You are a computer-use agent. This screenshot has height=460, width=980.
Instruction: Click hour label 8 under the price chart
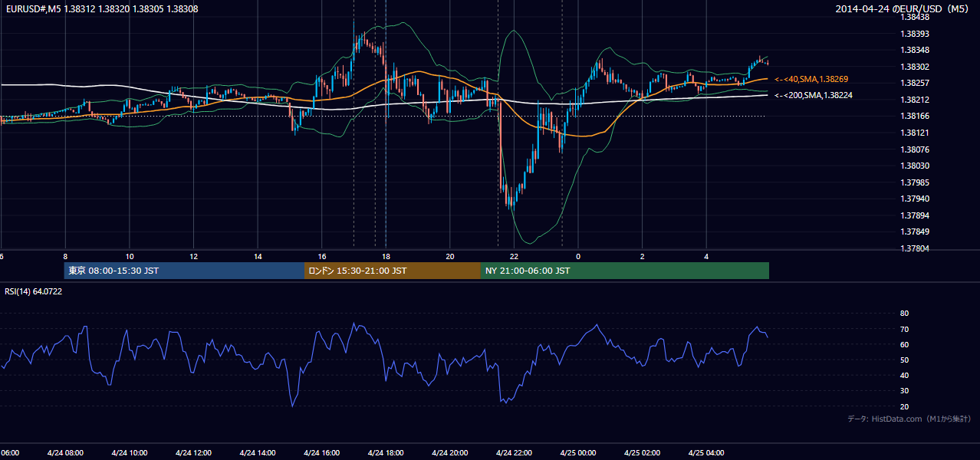point(65,257)
